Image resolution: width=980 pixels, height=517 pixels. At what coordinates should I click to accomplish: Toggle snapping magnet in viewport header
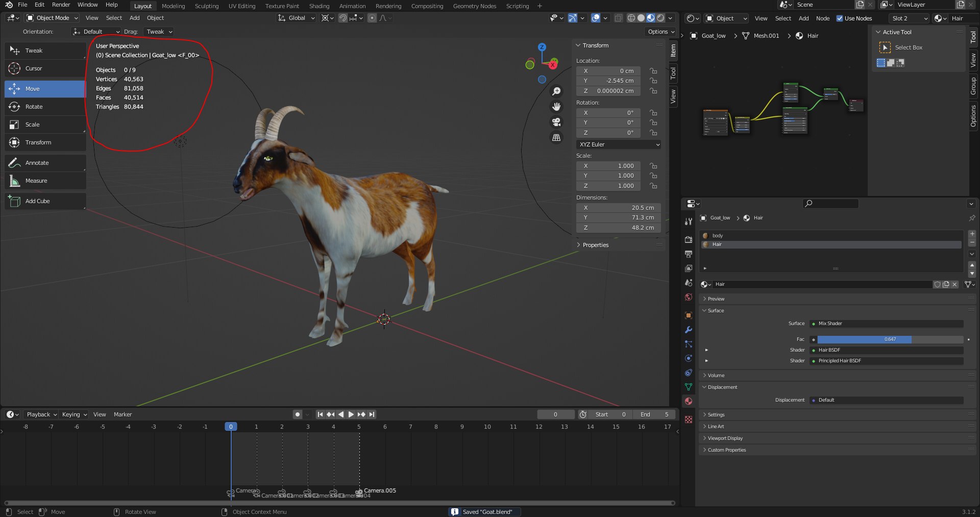tap(343, 18)
